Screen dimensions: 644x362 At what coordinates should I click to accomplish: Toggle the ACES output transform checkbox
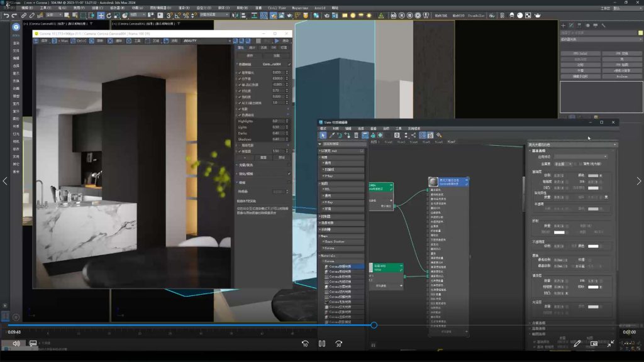tap(240, 102)
